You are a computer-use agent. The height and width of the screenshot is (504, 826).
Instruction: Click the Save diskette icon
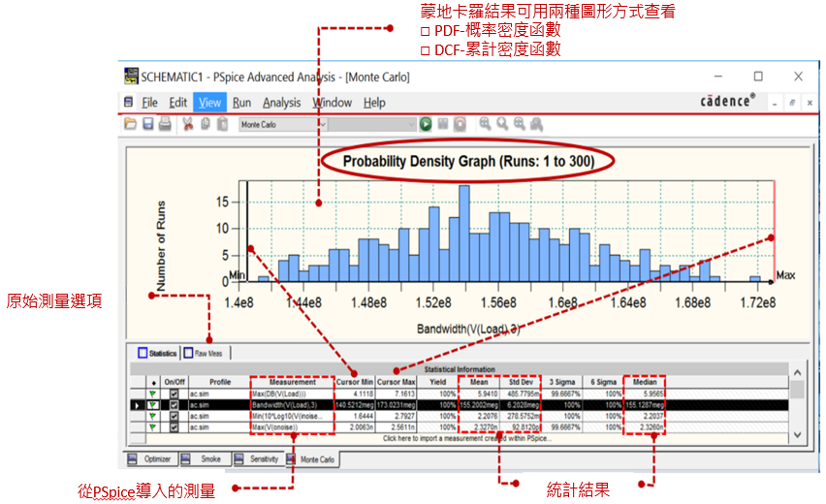(148, 124)
